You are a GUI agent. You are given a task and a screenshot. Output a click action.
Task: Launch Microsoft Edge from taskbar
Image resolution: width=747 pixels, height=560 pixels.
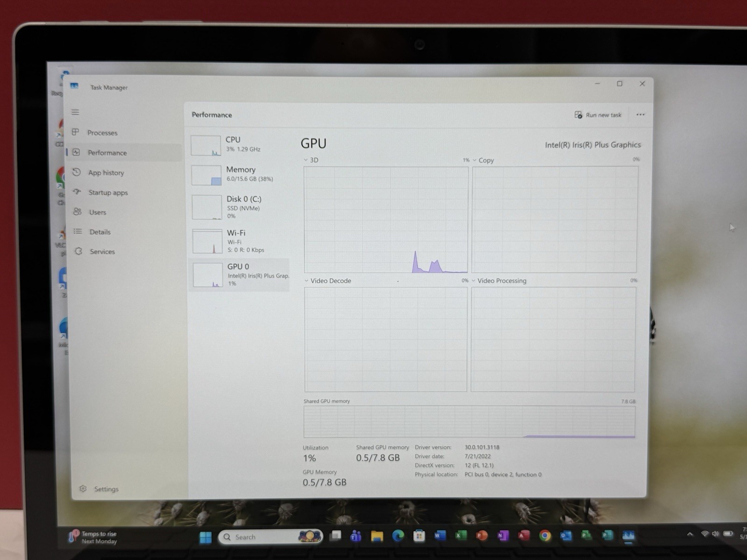(398, 536)
